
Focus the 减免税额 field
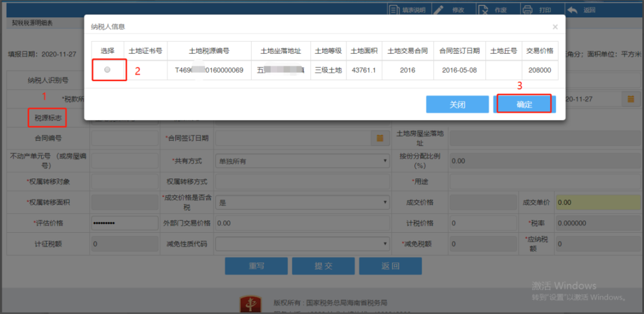coord(482,244)
